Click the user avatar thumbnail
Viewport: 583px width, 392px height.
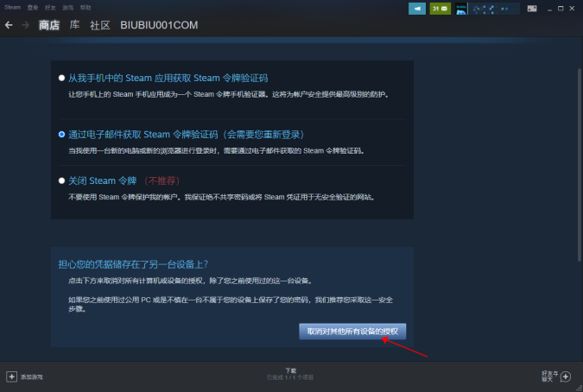(x=461, y=9)
